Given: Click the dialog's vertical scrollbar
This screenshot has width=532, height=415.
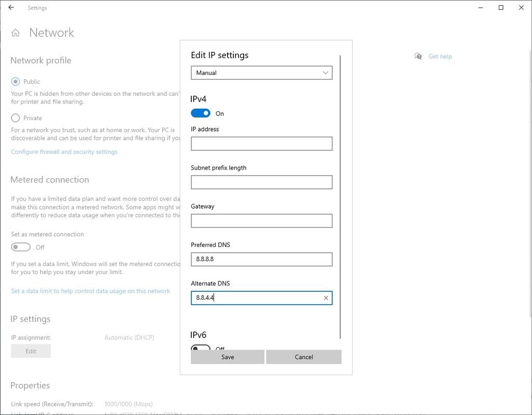Looking at the screenshot, I should 340,197.
